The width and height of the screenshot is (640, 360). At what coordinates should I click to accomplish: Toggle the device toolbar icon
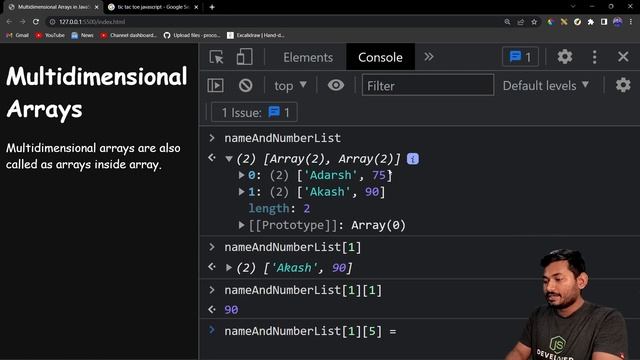[244, 57]
